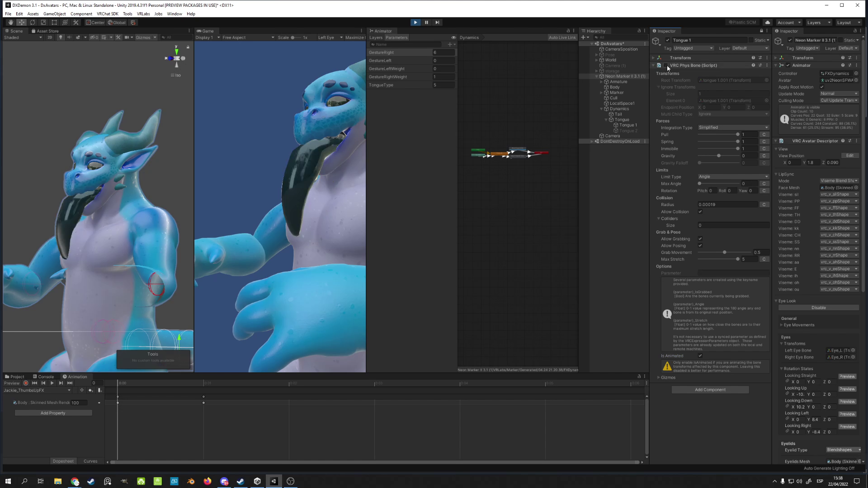Screen dimensions: 868x488
Task: Select the Move tool in the toolbar
Action: (21, 22)
